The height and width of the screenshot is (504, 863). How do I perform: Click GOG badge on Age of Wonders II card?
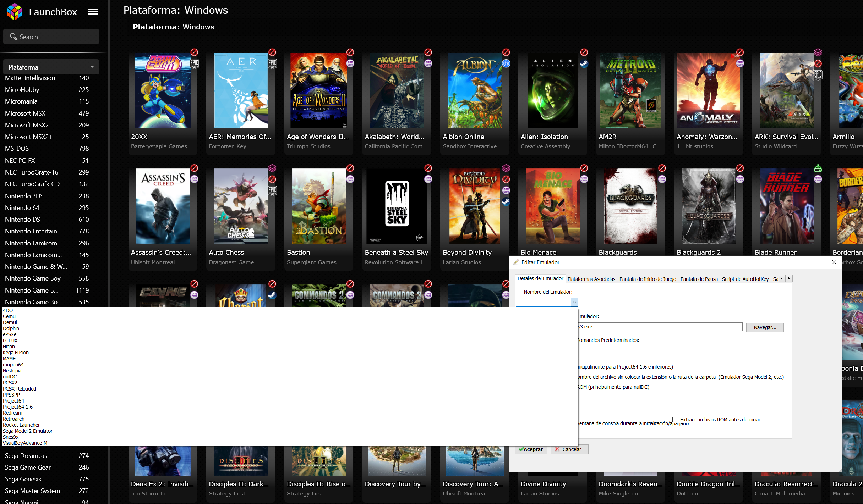[350, 63]
